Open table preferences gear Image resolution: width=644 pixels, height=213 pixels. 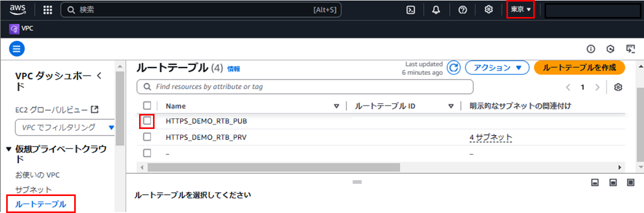[618, 87]
